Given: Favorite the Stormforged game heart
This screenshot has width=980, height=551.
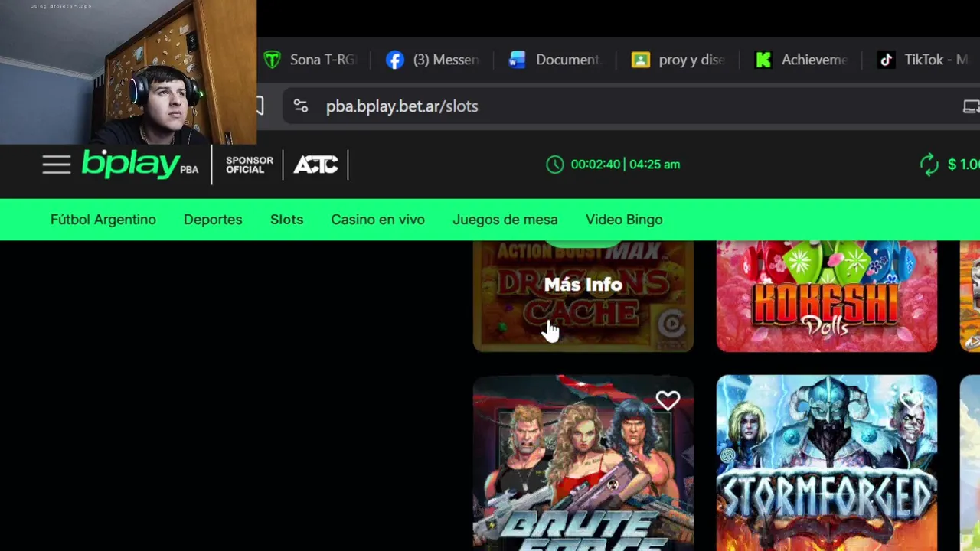Looking at the screenshot, I should point(911,400).
